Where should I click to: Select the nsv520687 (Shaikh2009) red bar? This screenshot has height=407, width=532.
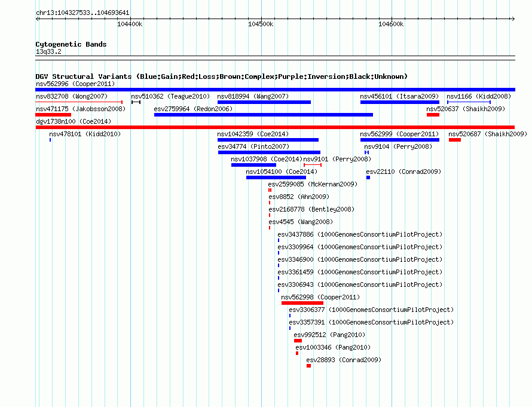point(455,140)
